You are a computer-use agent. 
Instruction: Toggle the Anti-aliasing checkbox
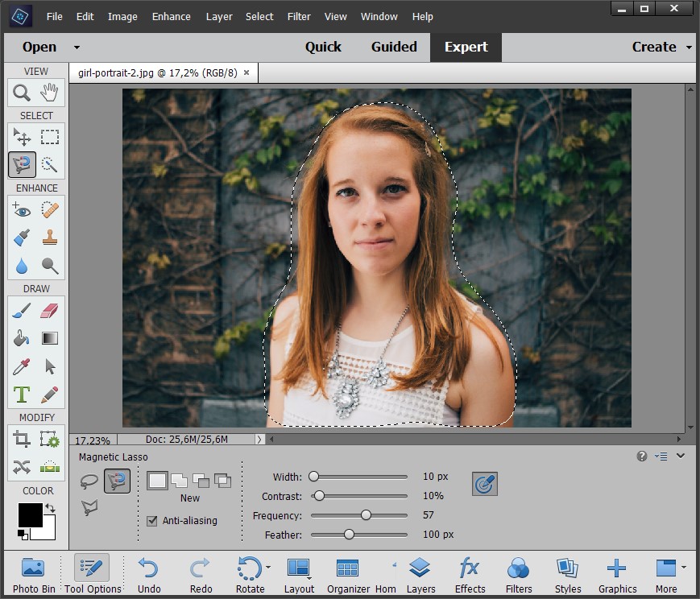tap(152, 521)
